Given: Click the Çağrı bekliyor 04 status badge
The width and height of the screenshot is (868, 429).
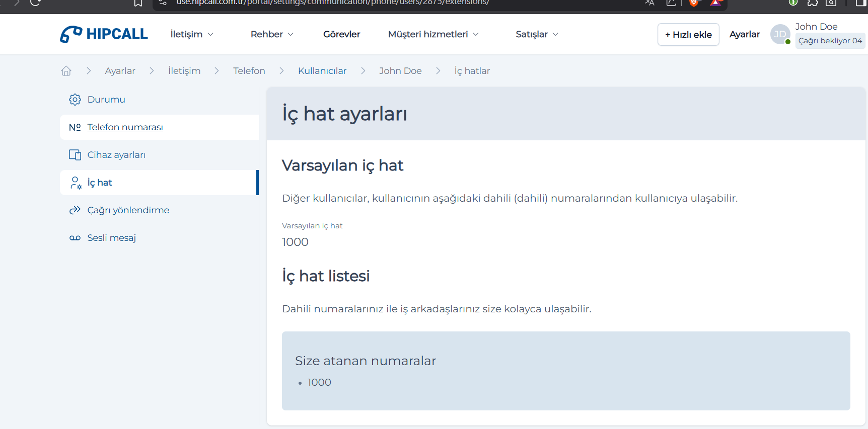Looking at the screenshot, I should [x=830, y=41].
